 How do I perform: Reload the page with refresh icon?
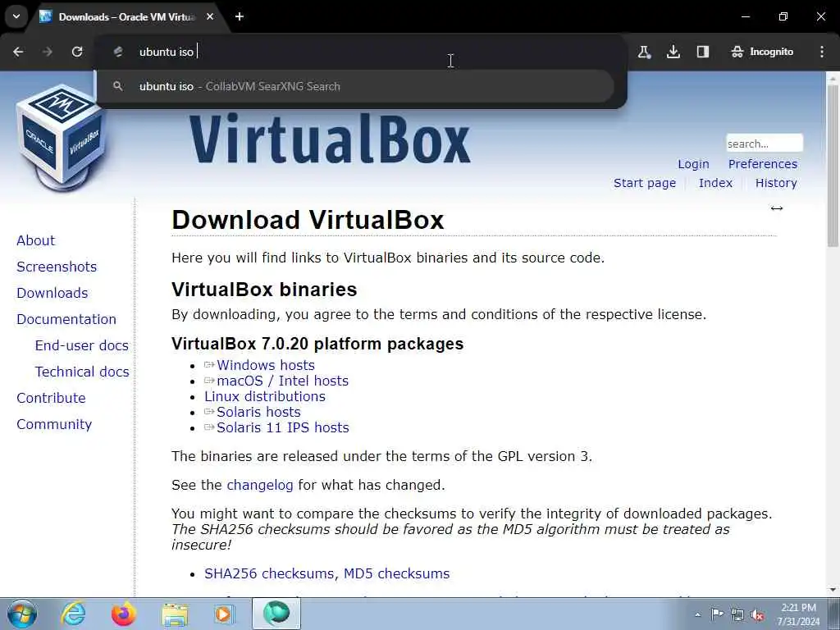point(77,52)
